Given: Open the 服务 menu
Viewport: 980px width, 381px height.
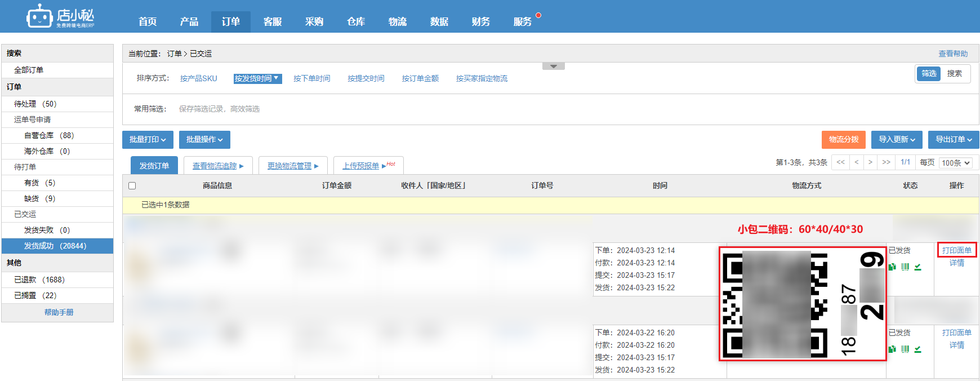Looking at the screenshot, I should (523, 21).
